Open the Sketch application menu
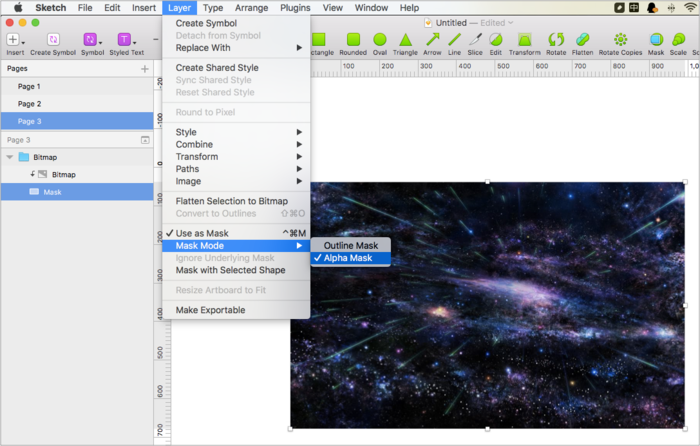 (50, 8)
